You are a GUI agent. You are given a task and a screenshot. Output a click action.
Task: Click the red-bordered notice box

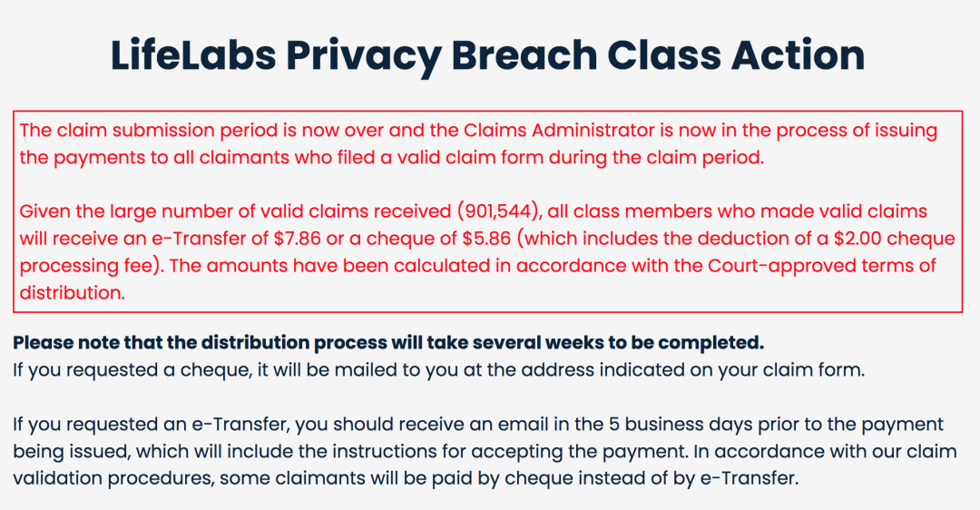[x=487, y=211]
